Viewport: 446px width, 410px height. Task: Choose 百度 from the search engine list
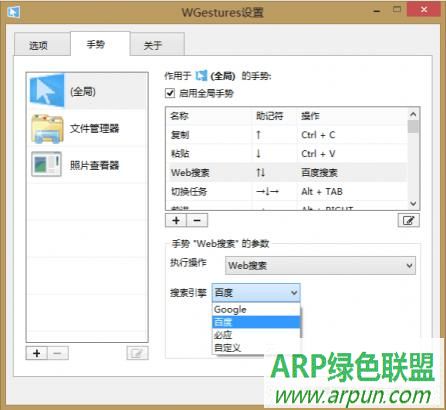(x=256, y=322)
